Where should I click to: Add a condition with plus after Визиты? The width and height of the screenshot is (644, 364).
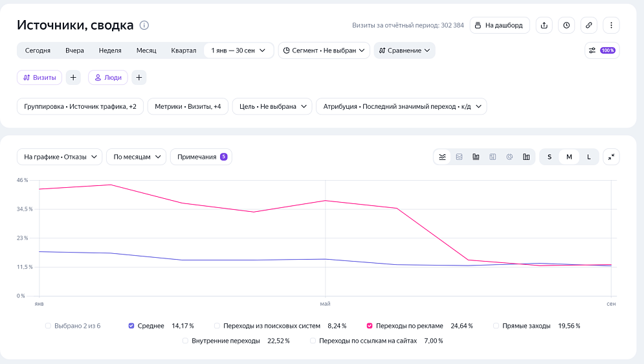(x=73, y=77)
